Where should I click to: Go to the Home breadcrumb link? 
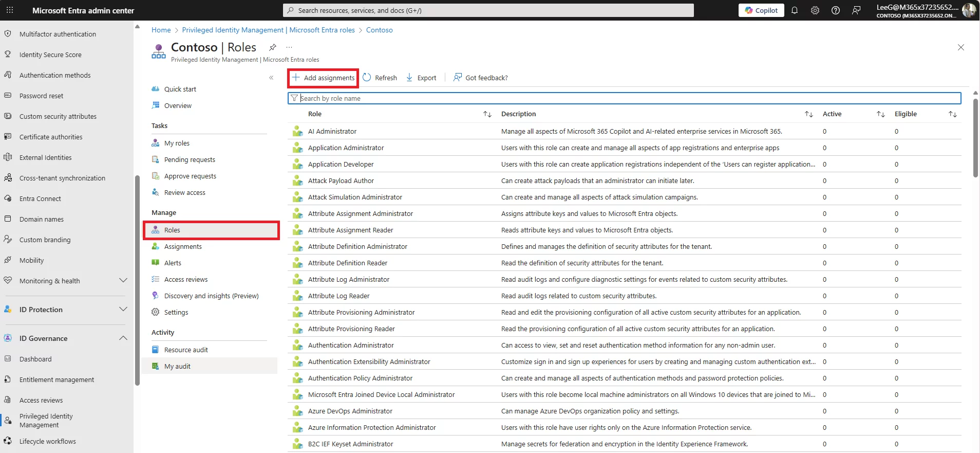(161, 30)
